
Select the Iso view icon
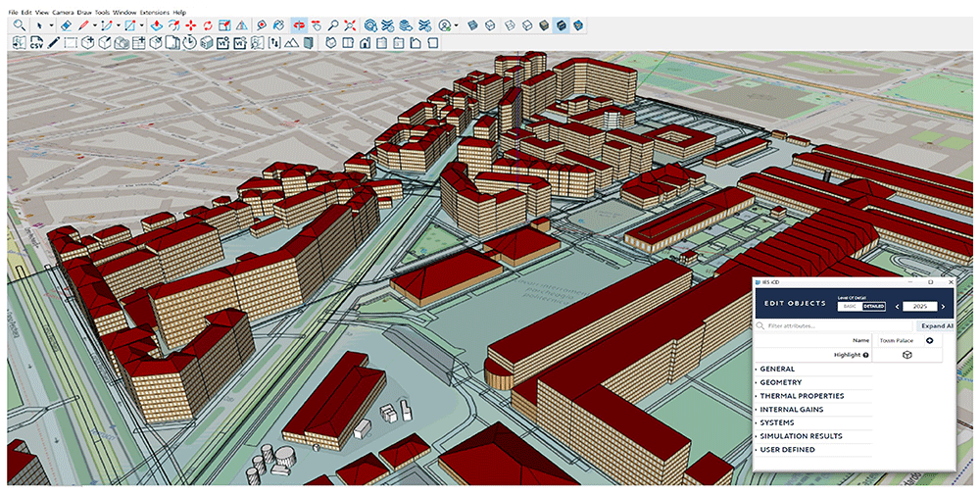coord(330,42)
